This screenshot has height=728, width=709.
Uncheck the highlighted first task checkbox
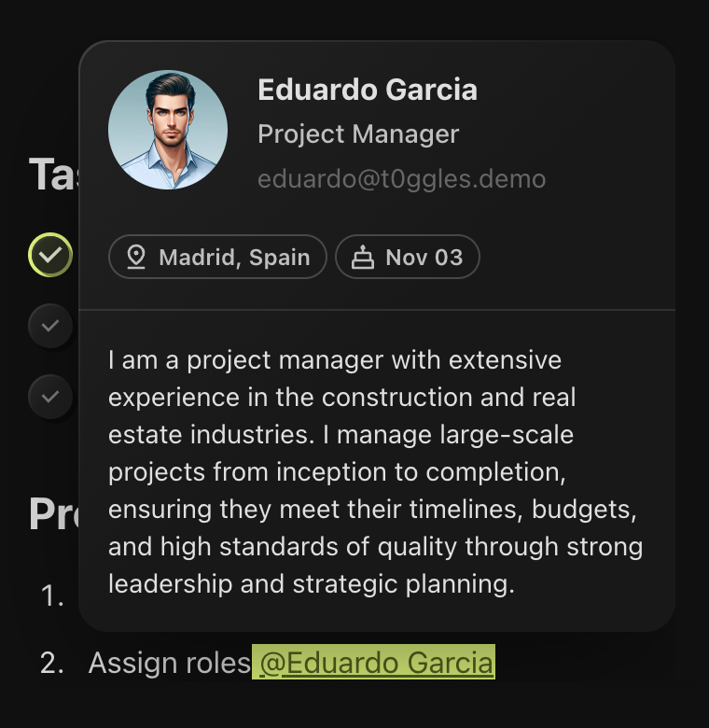click(50, 255)
